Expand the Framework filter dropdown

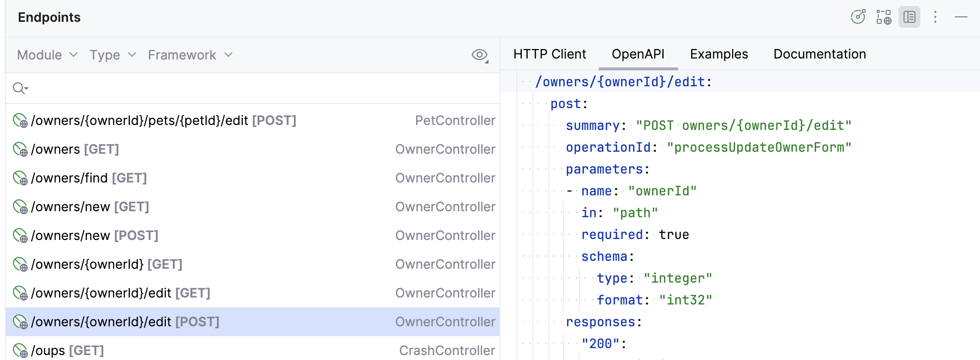pyautogui.click(x=190, y=55)
